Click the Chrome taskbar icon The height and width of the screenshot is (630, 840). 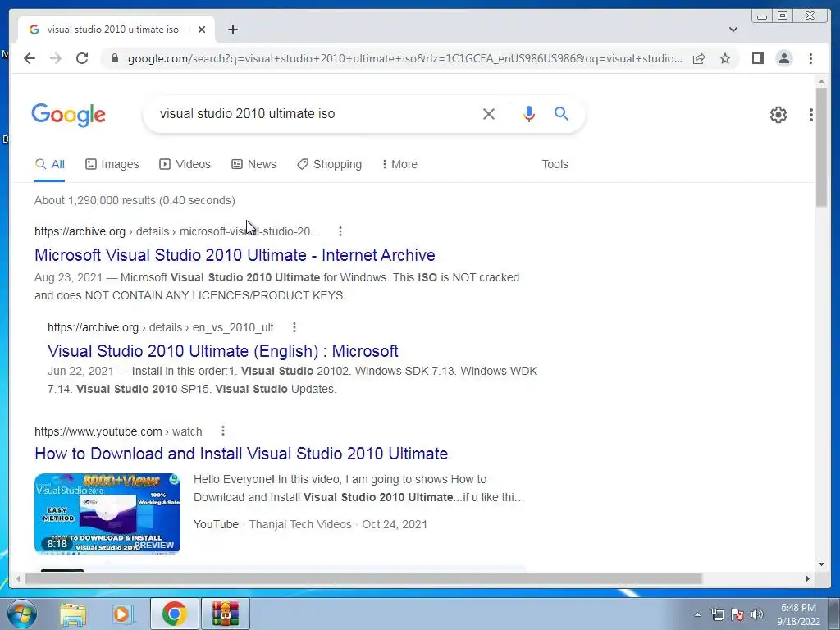point(175,614)
